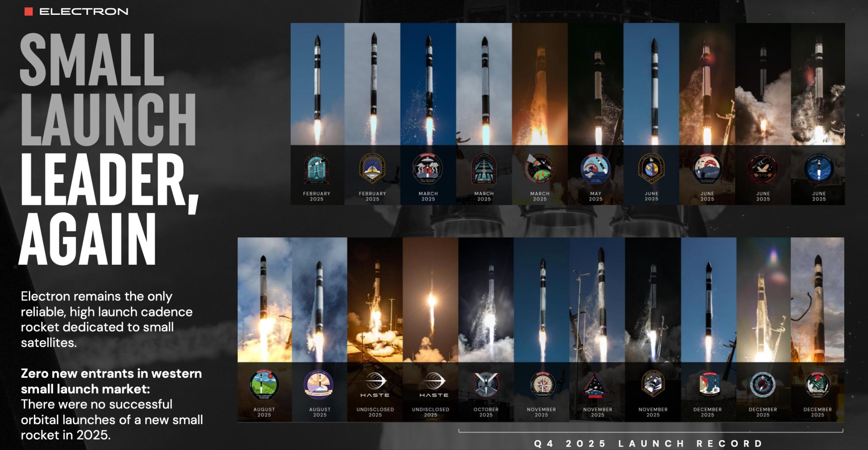Click the ELECTRON header text
The width and height of the screenshot is (868, 450).
(x=84, y=11)
